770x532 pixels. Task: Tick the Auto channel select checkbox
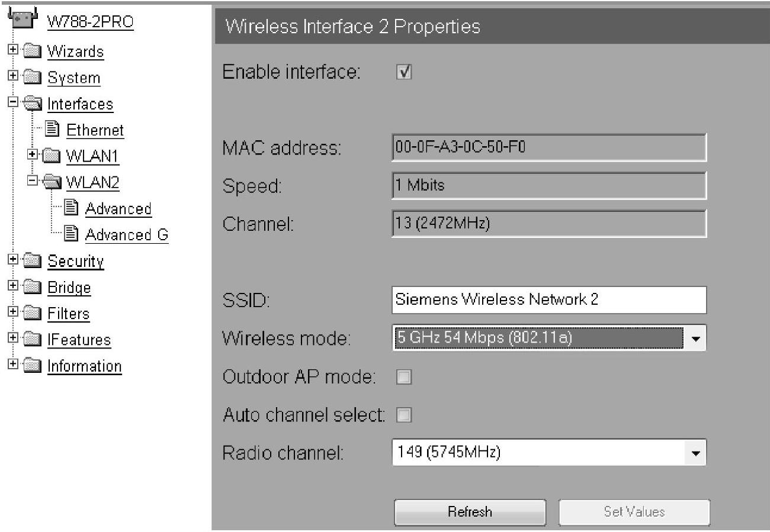(x=404, y=415)
